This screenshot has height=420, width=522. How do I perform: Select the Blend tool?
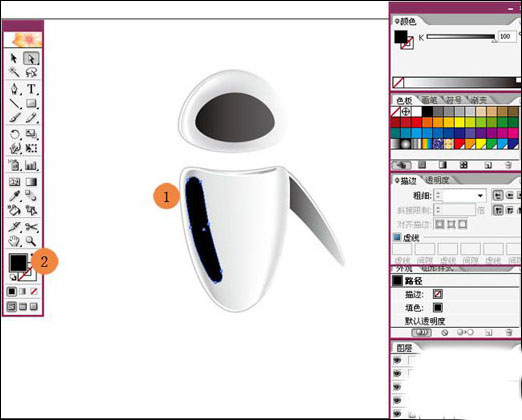(31, 196)
